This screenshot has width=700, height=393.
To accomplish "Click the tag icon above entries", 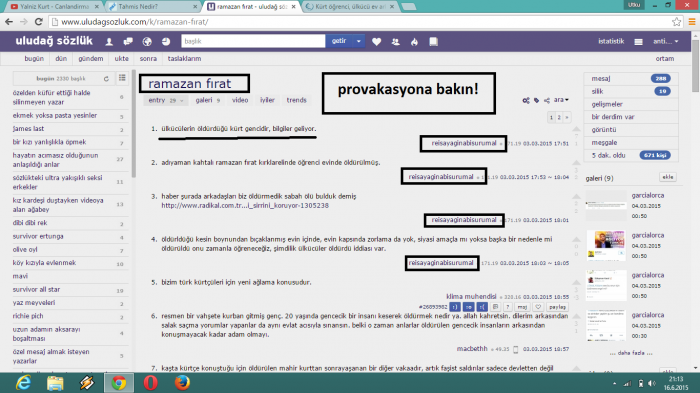I will (537, 100).
